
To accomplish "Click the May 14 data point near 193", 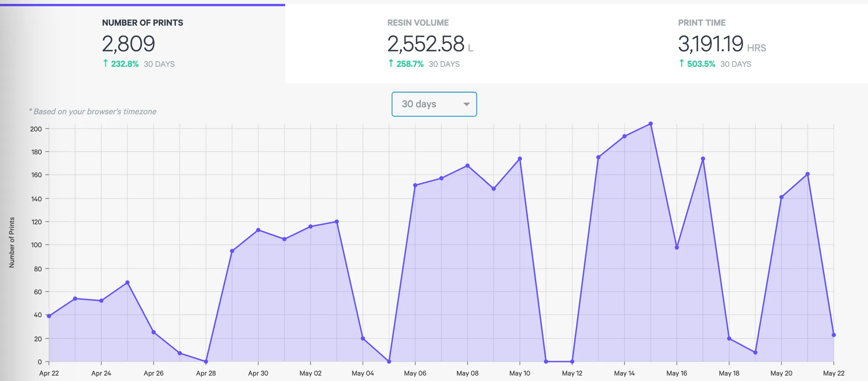I will (624, 136).
